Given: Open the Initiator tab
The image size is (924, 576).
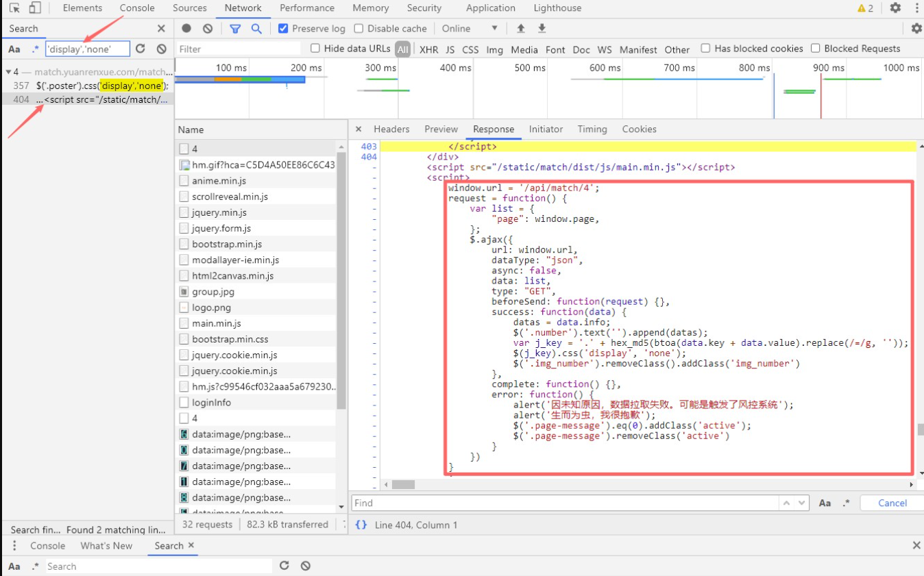Looking at the screenshot, I should point(546,129).
